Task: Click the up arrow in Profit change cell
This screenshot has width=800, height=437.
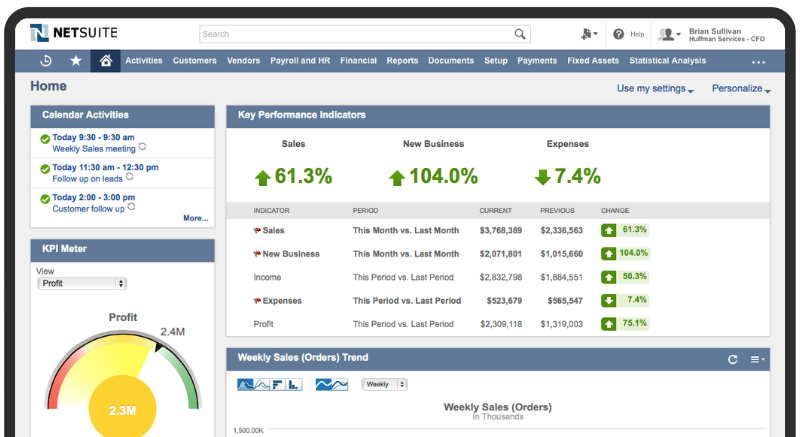Action: point(608,324)
